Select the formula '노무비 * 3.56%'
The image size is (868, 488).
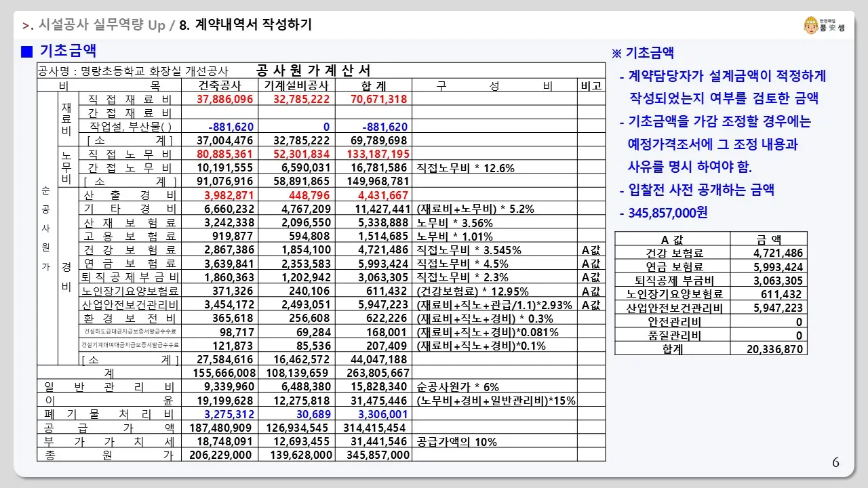pos(454,223)
